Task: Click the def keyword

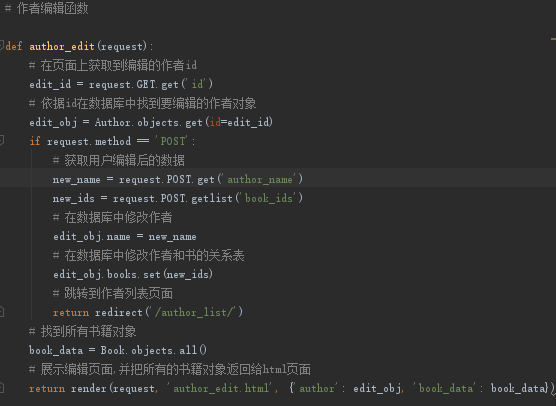Action: point(14,46)
